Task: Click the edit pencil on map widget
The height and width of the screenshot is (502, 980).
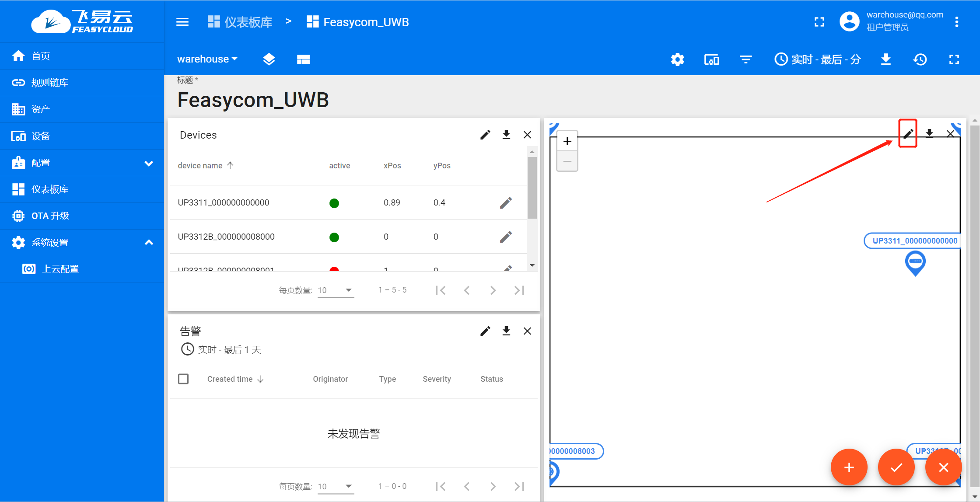Action: point(908,133)
